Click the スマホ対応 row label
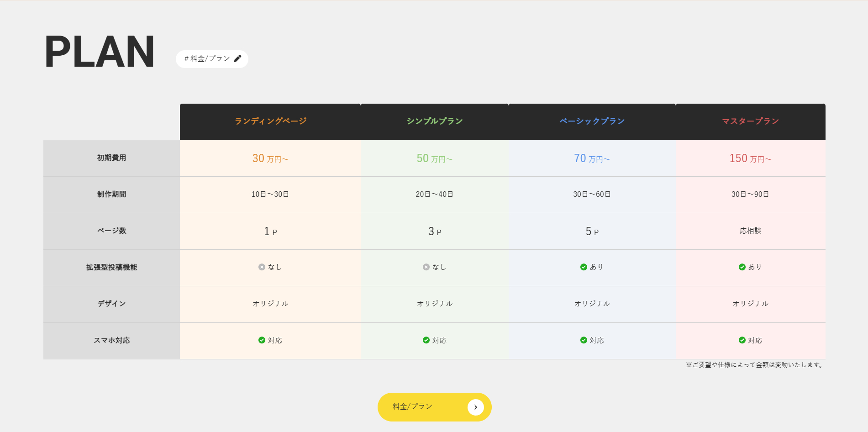 [111, 341]
